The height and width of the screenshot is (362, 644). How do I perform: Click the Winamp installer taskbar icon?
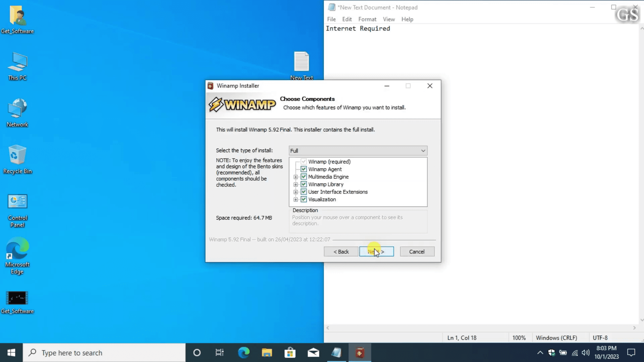click(x=360, y=353)
